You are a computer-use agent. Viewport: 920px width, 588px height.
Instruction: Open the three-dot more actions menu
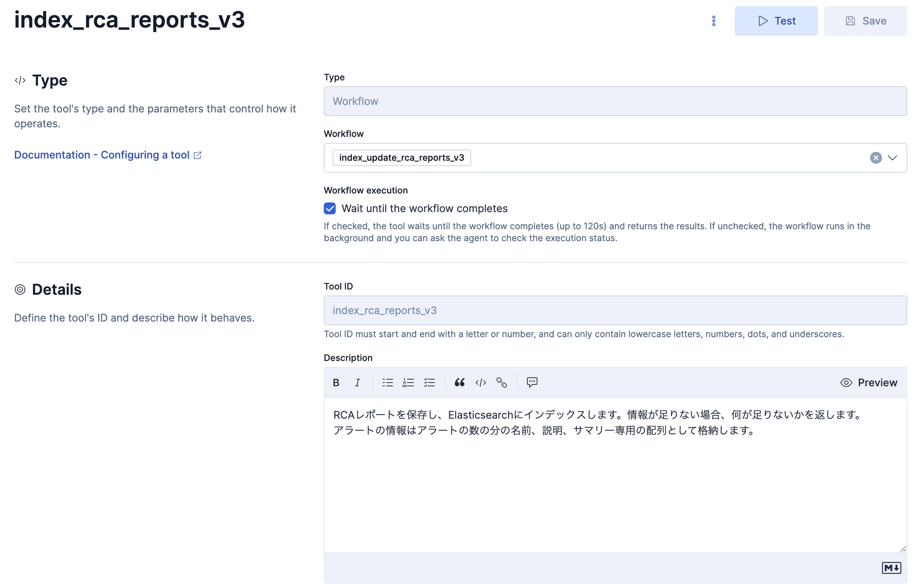[x=713, y=21]
